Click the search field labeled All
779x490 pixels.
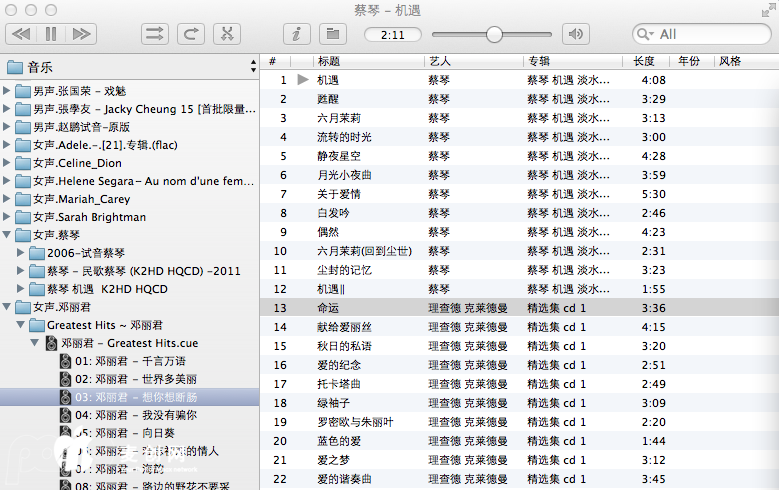pos(705,34)
